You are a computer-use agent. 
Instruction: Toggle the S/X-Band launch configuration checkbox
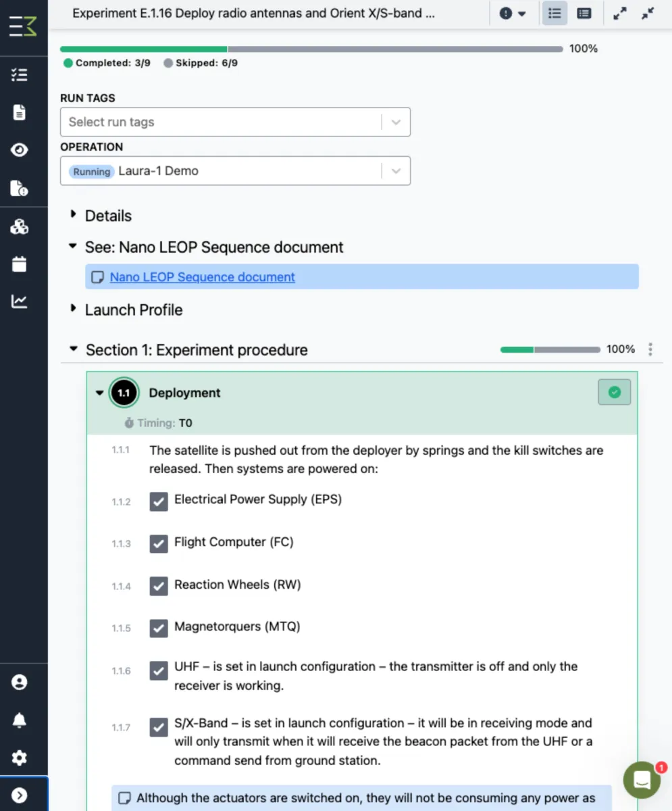point(159,727)
